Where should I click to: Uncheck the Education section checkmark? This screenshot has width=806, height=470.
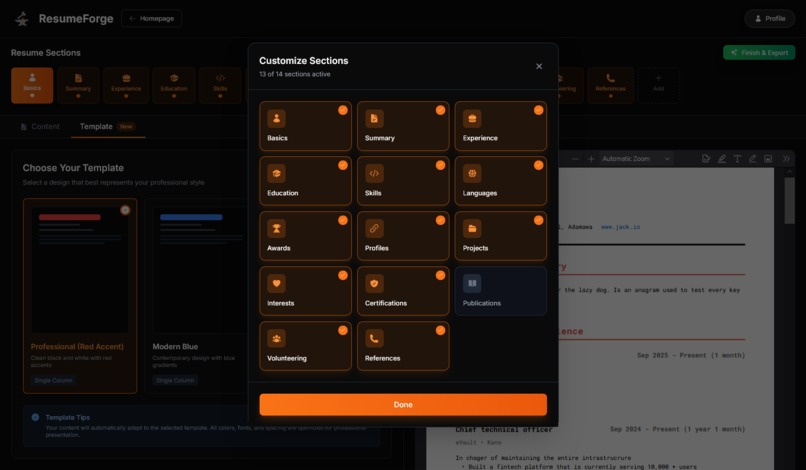coord(343,165)
